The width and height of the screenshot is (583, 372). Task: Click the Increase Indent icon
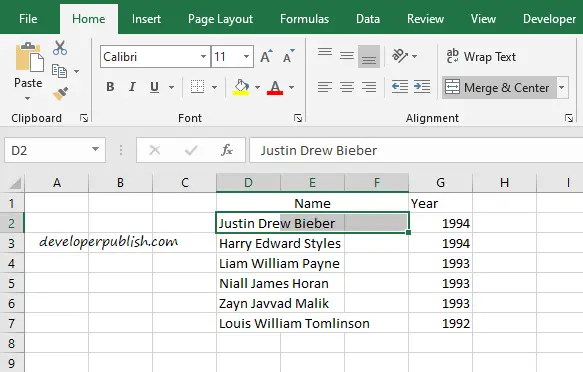click(x=422, y=87)
